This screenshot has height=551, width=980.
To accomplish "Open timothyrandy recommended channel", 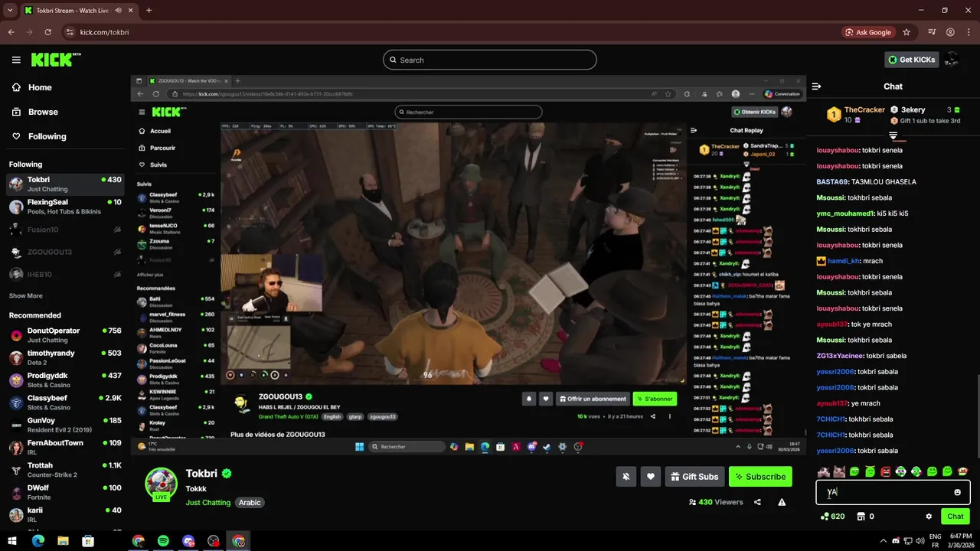I will tap(65, 357).
